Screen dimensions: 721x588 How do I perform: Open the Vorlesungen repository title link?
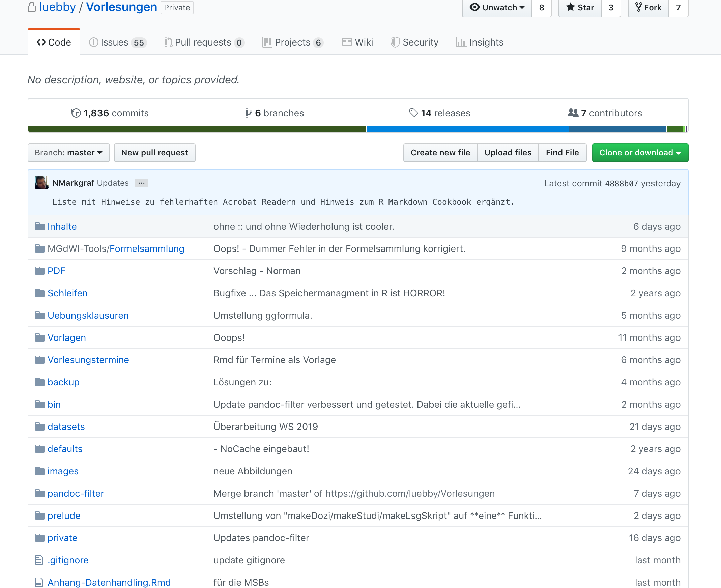122,7
